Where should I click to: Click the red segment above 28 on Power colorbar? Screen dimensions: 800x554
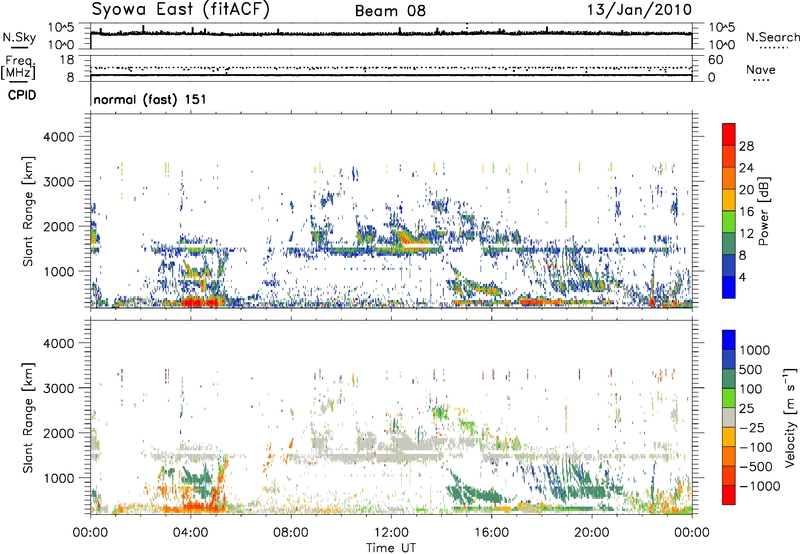729,134
